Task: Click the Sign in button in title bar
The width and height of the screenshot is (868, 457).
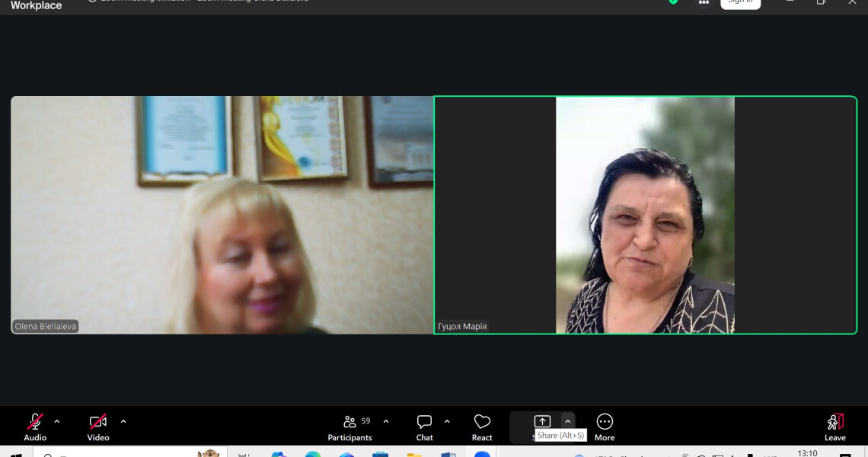Action: pos(740,3)
